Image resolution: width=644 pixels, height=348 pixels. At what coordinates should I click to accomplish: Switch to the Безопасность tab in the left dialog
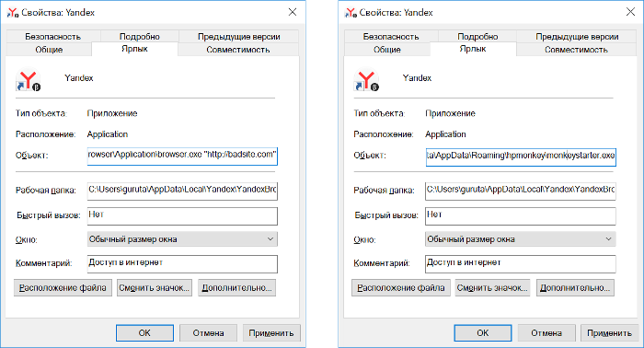click(53, 36)
